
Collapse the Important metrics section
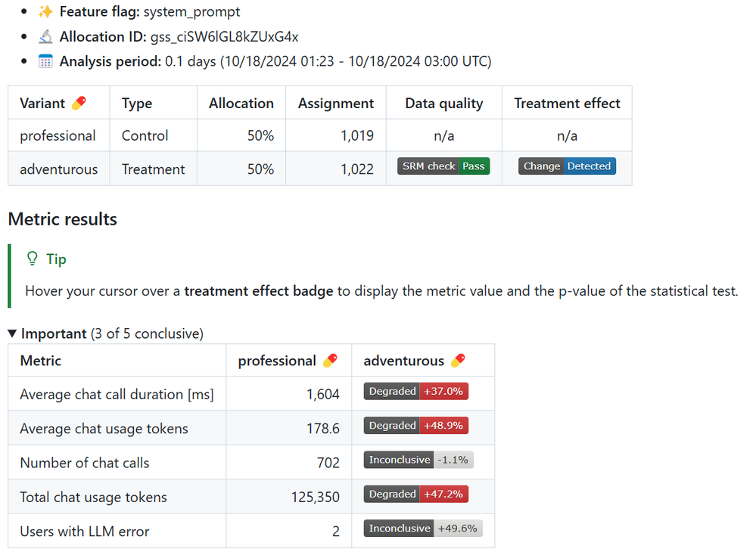12,333
